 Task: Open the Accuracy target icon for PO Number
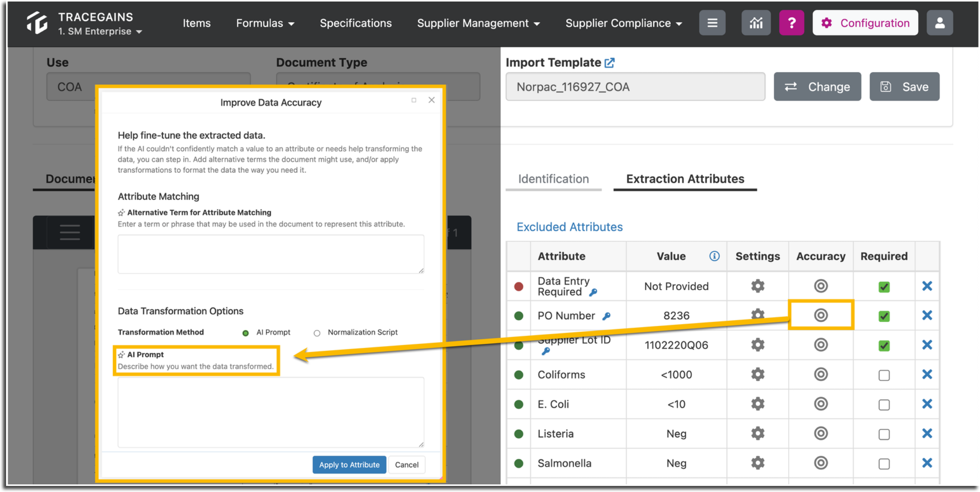click(821, 315)
